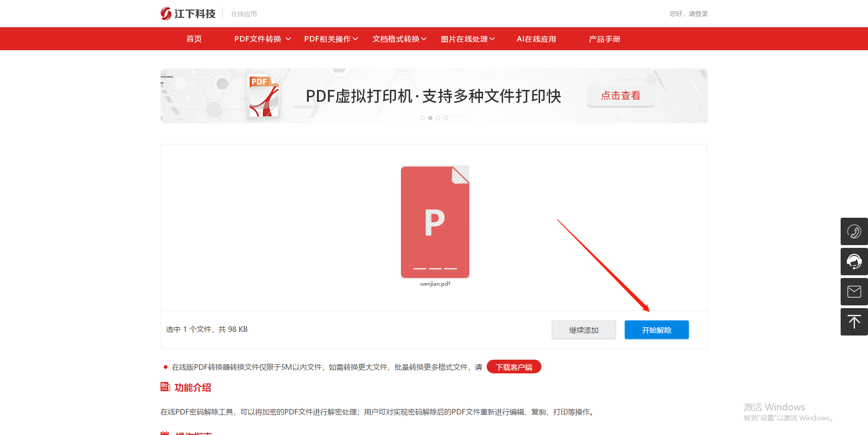The width and height of the screenshot is (868, 435).
Task: Click the 江下科技 logo icon
Action: (x=166, y=14)
